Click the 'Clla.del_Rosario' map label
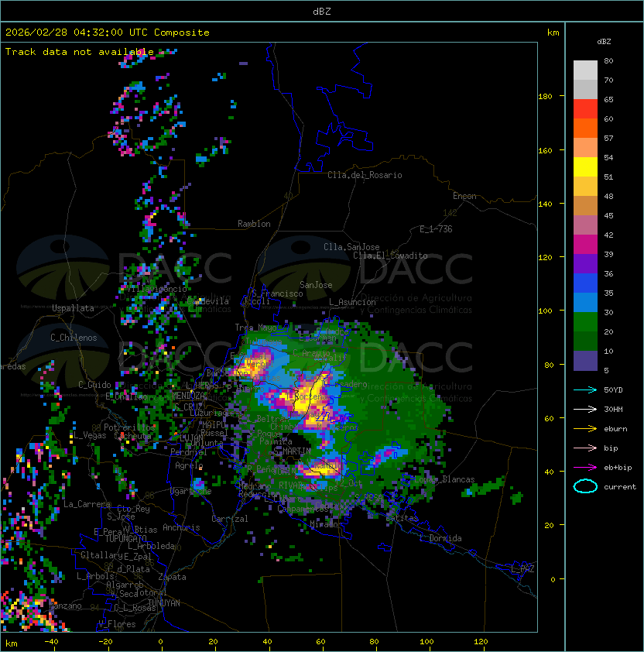Screen dimensions: 644x652 point(365,175)
